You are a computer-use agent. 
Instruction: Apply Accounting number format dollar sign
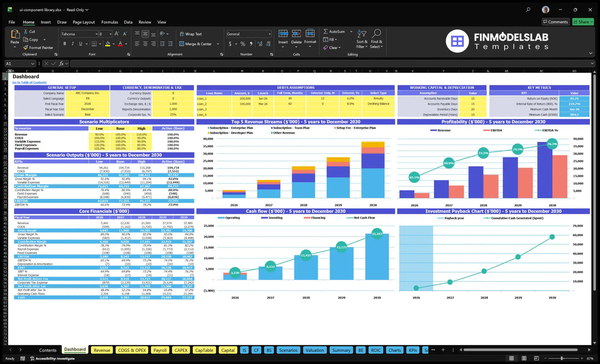(x=229, y=44)
